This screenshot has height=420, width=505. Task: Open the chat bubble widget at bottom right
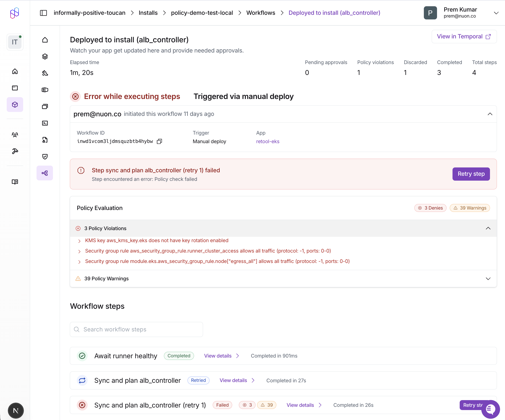coord(490,409)
